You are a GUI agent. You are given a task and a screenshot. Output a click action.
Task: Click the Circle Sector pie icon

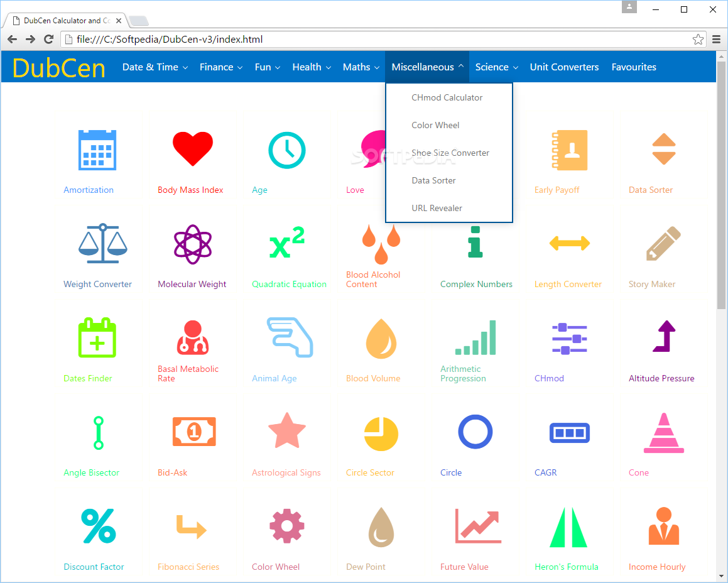click(x=381, y=434)
